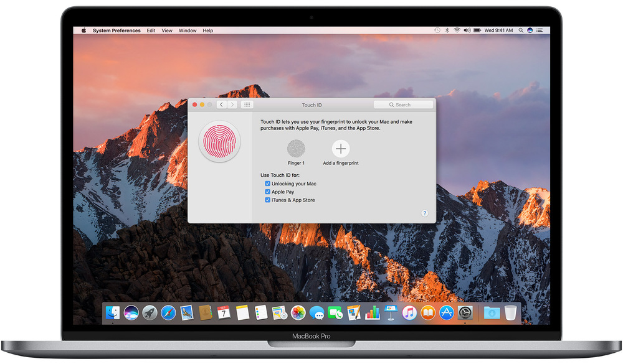This screenshot has height=364, width=623.
Task: Click the Search field in Touch ID window
Action: coord(403,105)
